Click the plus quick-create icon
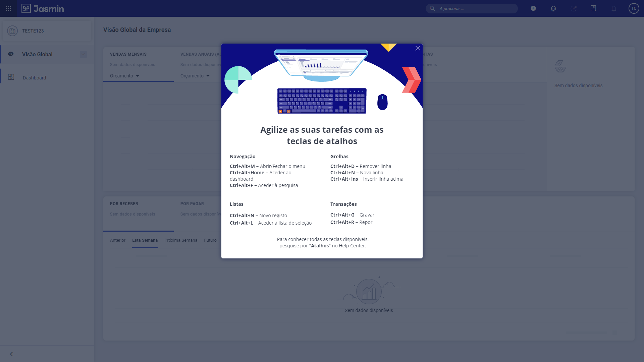The height and width of the screenshot is (362, 644). tap(533, 8)
